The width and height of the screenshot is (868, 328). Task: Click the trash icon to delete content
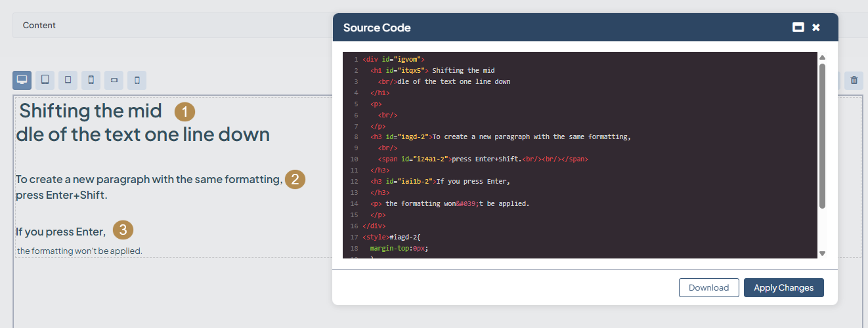click(x=854, y=80)
